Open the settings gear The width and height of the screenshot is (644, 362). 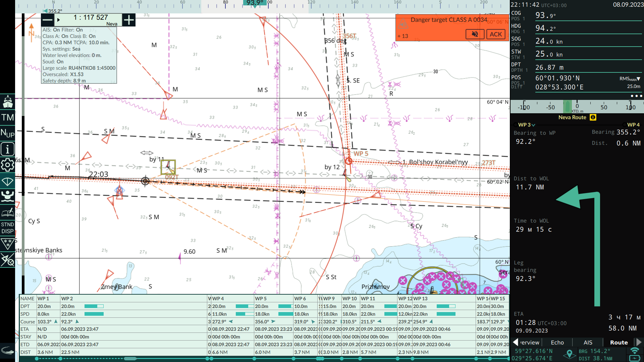pyautogui.click(x=7, y=165)
